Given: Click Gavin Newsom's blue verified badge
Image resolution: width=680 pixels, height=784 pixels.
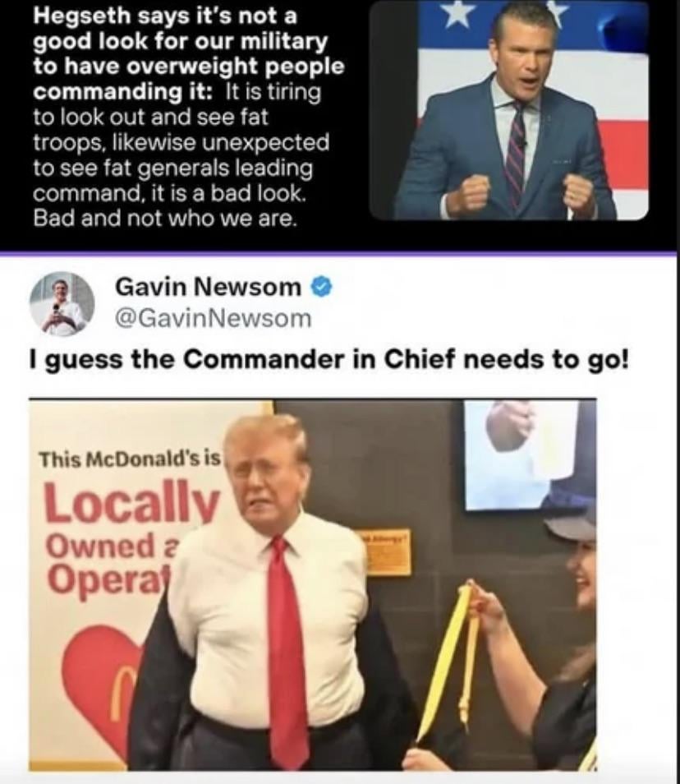Looking at the screenshot, I should click(322, 288).
